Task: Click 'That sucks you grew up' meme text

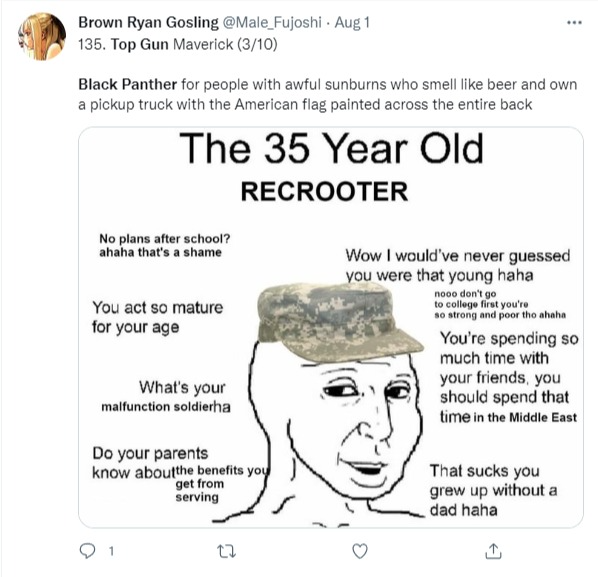Action: click(494, 490)
